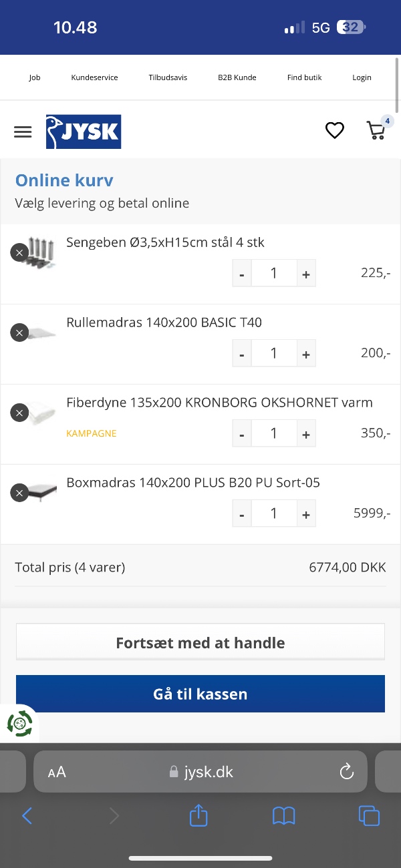Go to Find butik page
401x868 pixels.
pyautogui.click(x=304, y=77)
